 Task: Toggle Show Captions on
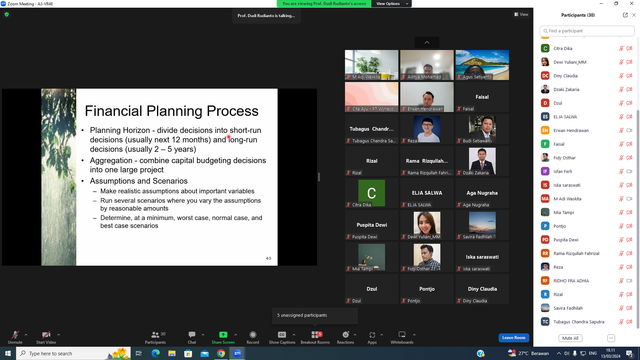282,335
